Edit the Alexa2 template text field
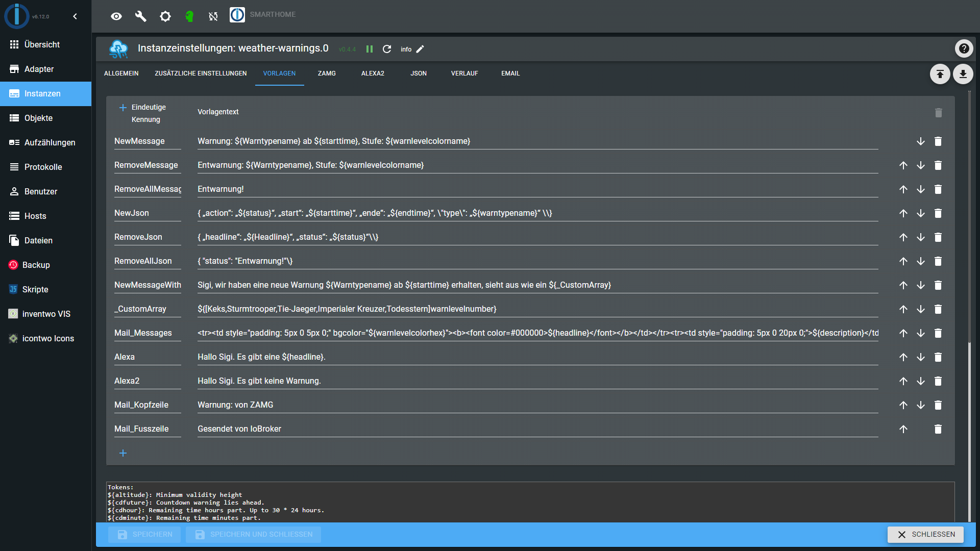This screenshot has width=980, height=551. [x=538, y=381]
